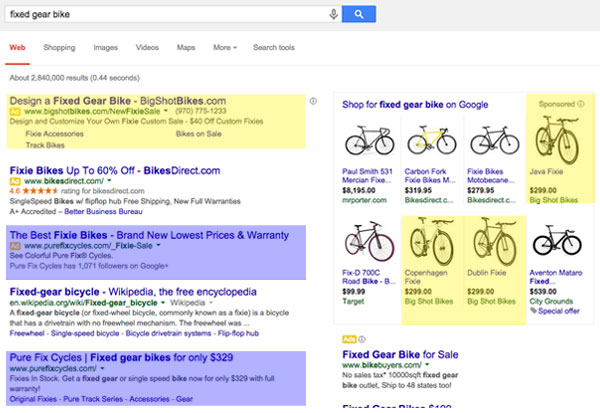Switch to the Videos tab
Viewport: 600px width, 413px height.
pos(147,47)
